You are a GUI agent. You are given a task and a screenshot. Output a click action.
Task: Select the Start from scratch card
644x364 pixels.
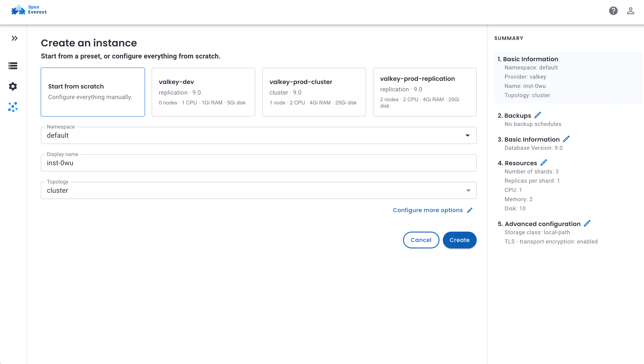93,92
